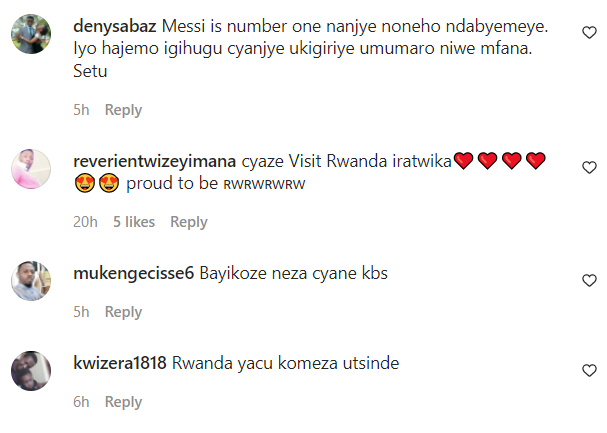Heart the kwizera1818 comment
This screenshot has height=433, width=607.
(589, 370)
